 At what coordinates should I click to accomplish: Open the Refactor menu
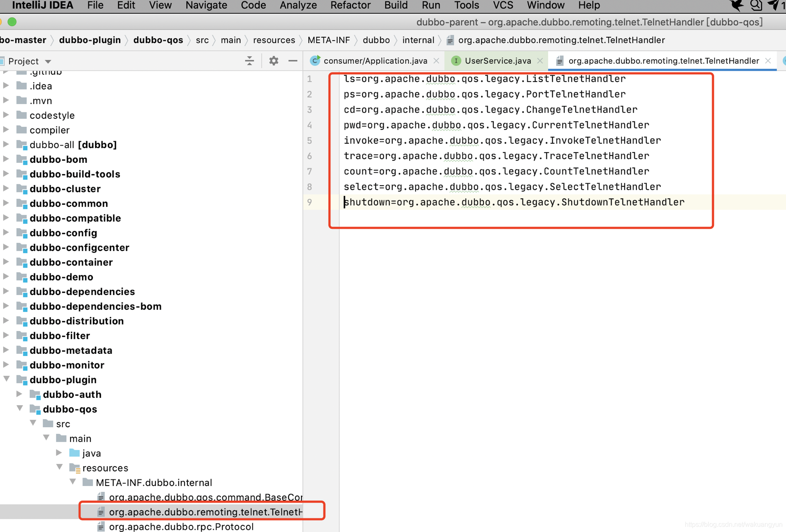(350, 5)
